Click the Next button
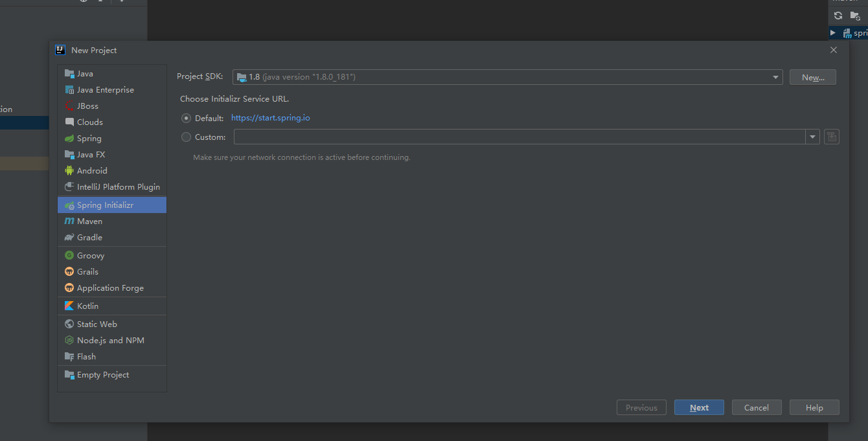The height and width of the screenshot is (441, 868). (x=699, y=407)
